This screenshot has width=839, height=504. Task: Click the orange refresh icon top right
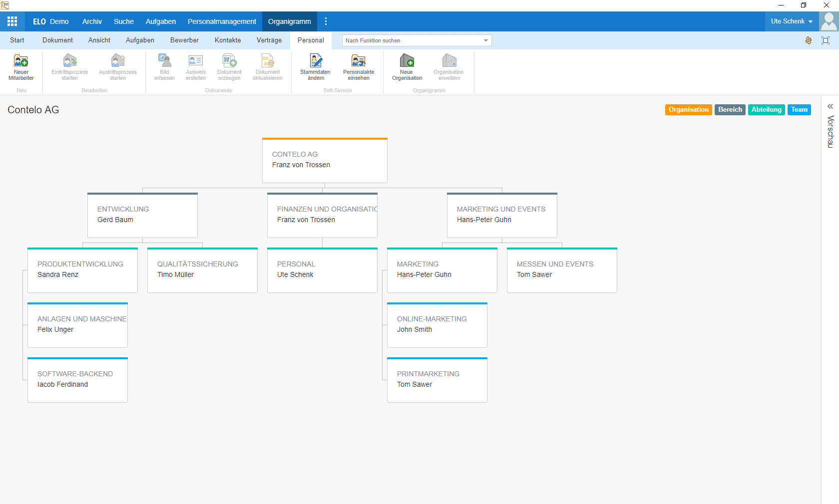pyautogui.click(x=809, y=40)
